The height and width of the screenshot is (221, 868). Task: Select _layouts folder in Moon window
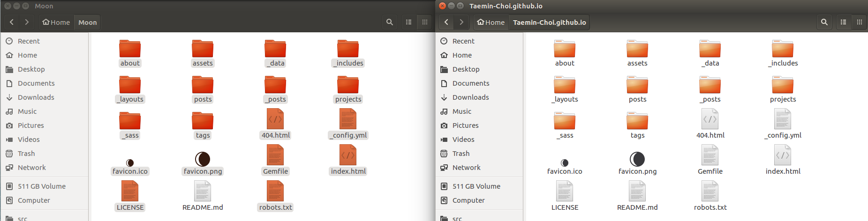coord(130,89)
